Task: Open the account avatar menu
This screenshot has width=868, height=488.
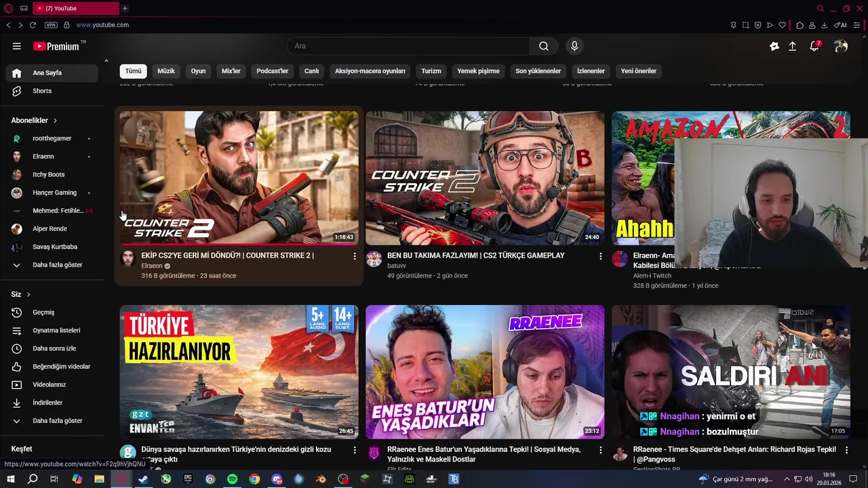Action: coord(841,46)
